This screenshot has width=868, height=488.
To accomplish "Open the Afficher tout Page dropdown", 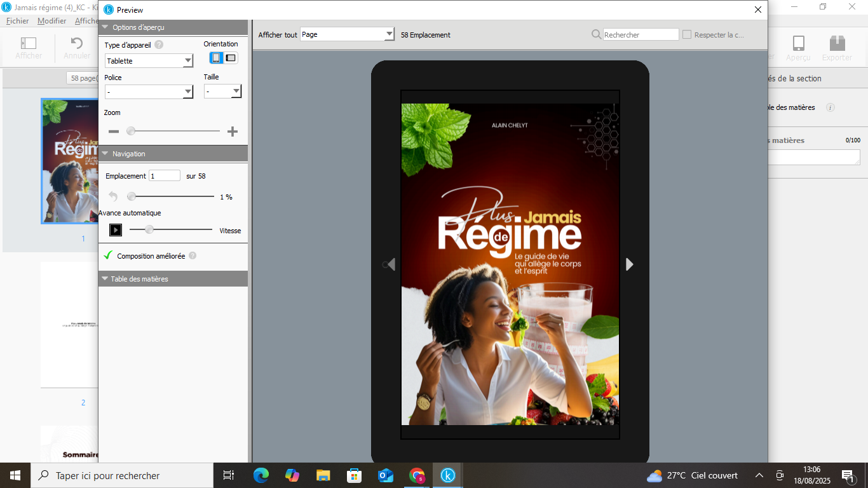I will coord(347,35).
